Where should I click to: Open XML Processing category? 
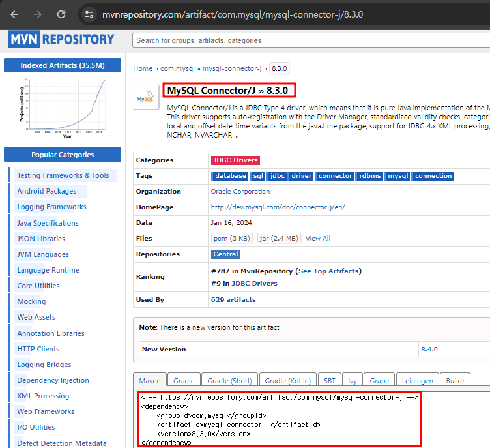point(43,396)
